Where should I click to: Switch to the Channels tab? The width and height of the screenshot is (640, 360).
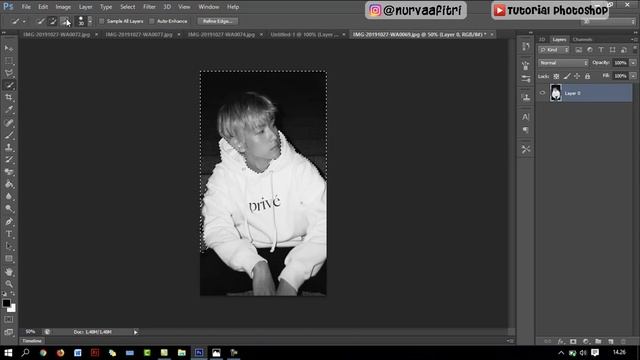coord(582,40)
